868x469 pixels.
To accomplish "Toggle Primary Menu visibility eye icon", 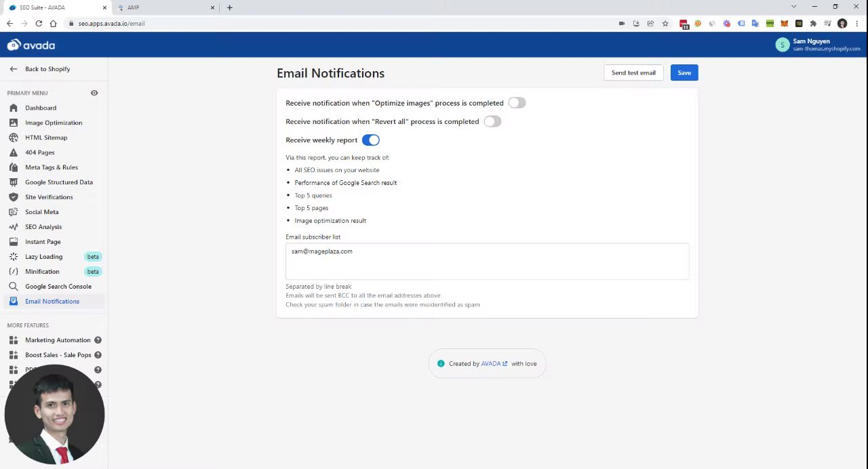I will pos(94,93).
